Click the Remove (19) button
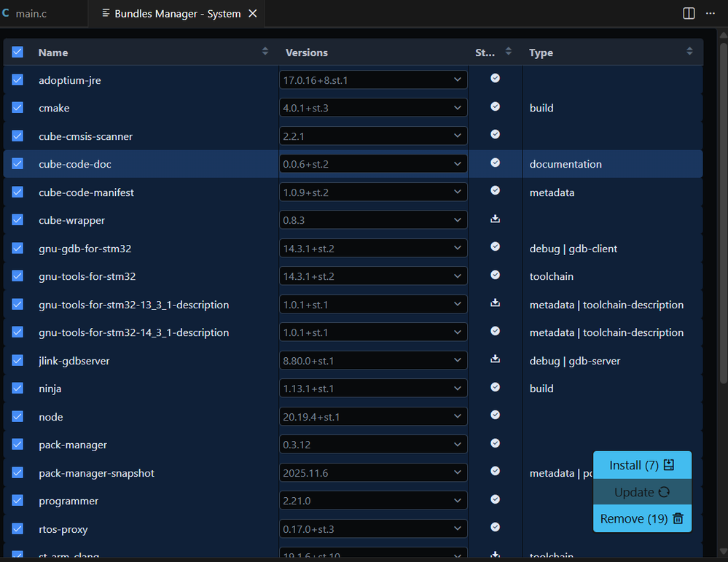728x562 pixels. 642,518
